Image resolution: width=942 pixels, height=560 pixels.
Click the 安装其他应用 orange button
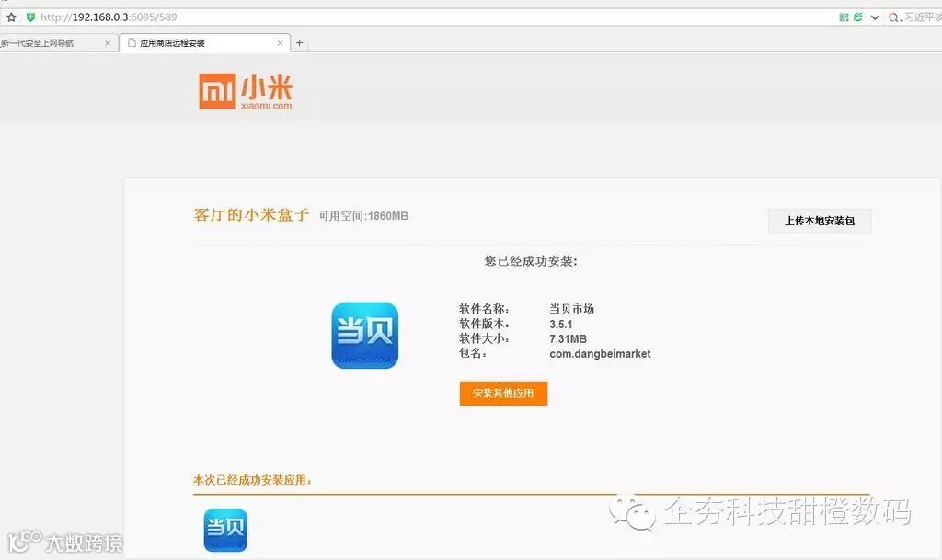point(503,394)
